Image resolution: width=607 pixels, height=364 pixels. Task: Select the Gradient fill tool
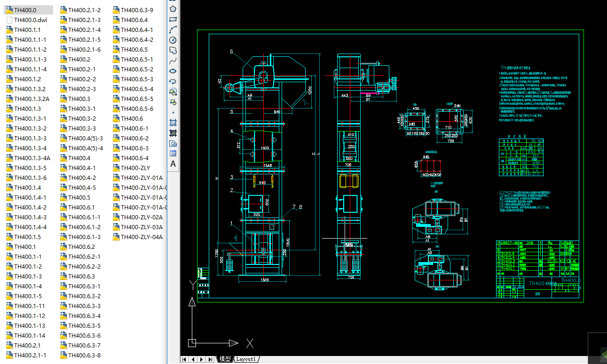pyautogui.click(x=173, y=133)
